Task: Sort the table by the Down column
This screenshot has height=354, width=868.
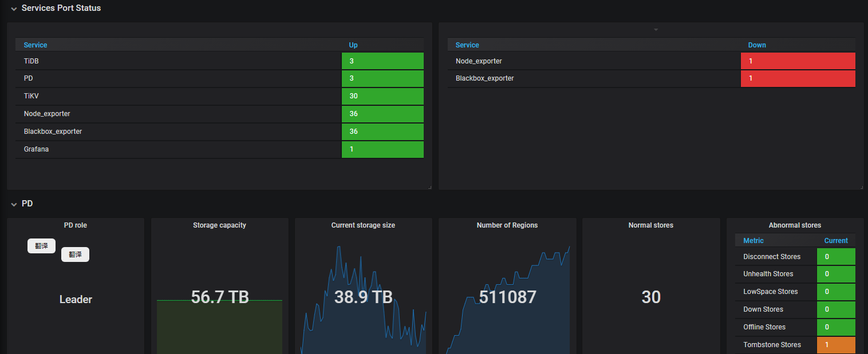Action: click(x=756, y=45)
